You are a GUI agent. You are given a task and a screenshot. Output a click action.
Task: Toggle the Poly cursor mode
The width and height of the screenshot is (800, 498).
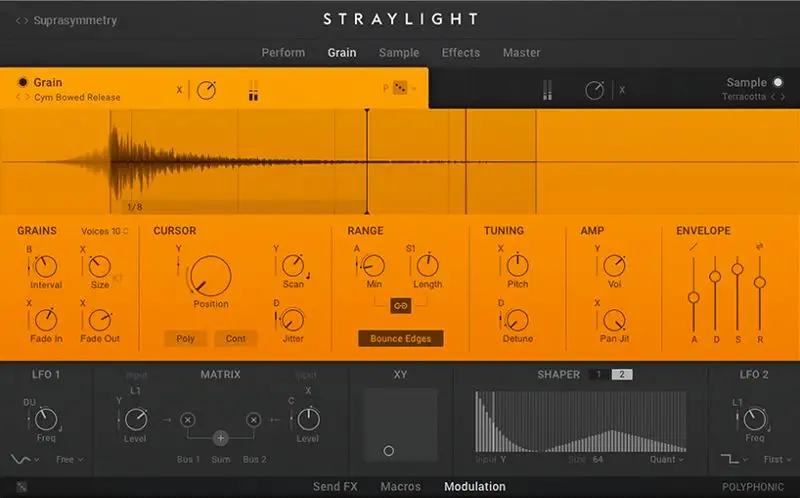[x=185, y=339]
